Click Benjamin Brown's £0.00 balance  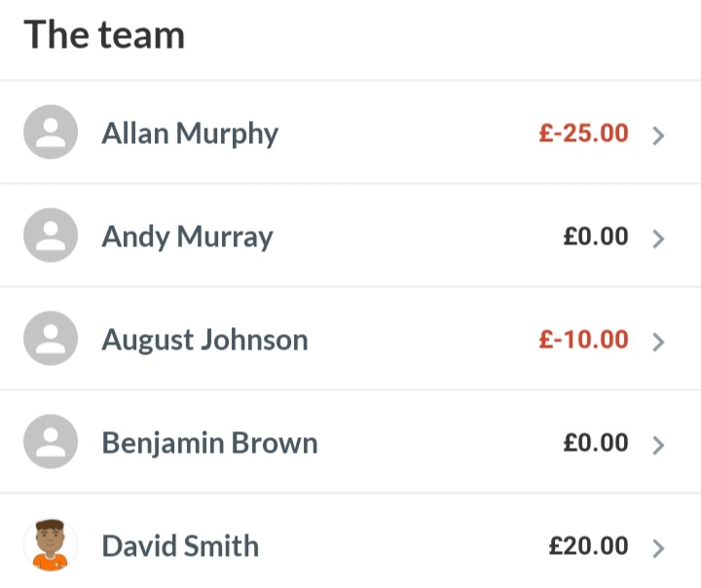click(596, 443)
